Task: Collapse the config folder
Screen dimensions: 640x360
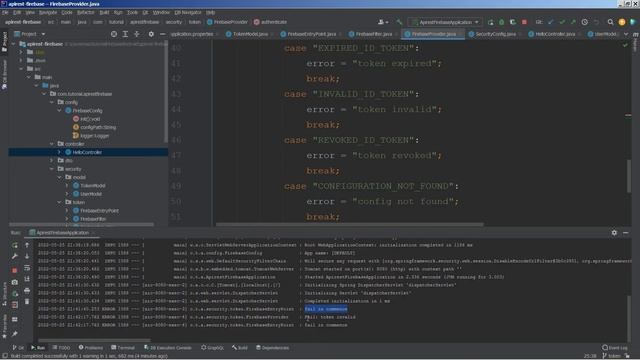Action: (x=52, y=102)
